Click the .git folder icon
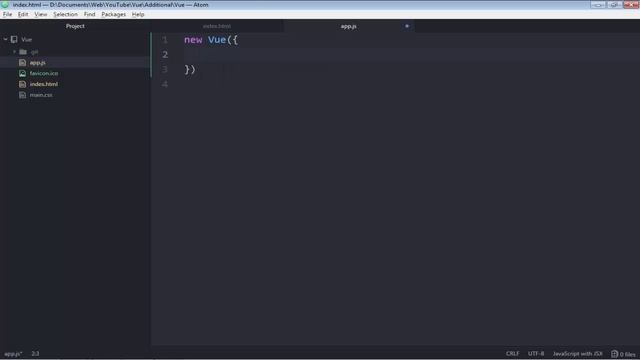 23,52
